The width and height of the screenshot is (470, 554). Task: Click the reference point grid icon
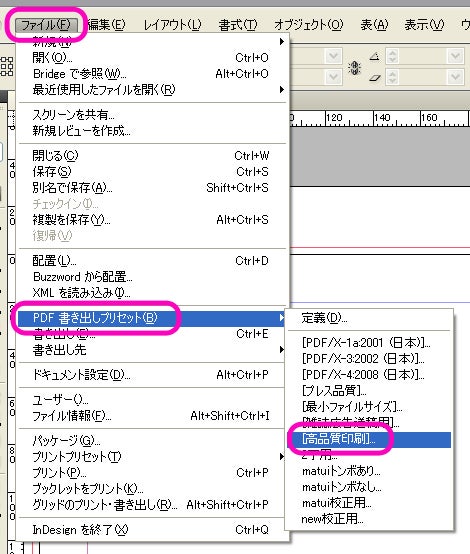click(x=7, y=66)
